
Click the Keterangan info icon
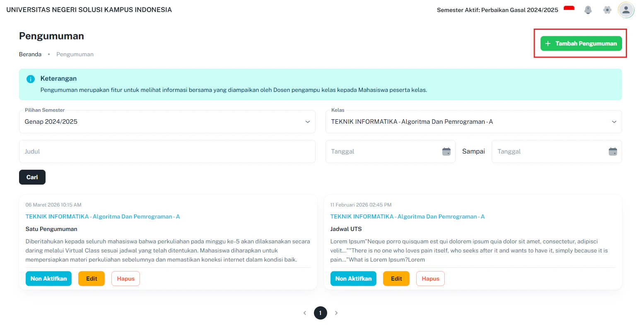[31, 79]
